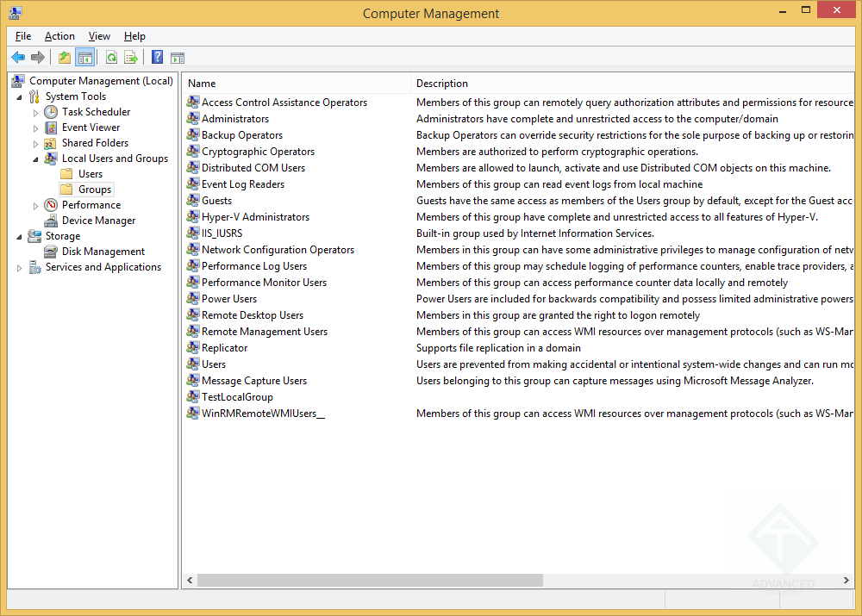Select Device Manager in the tree
The image size is (862, 616).
click(x=98, y=221)
